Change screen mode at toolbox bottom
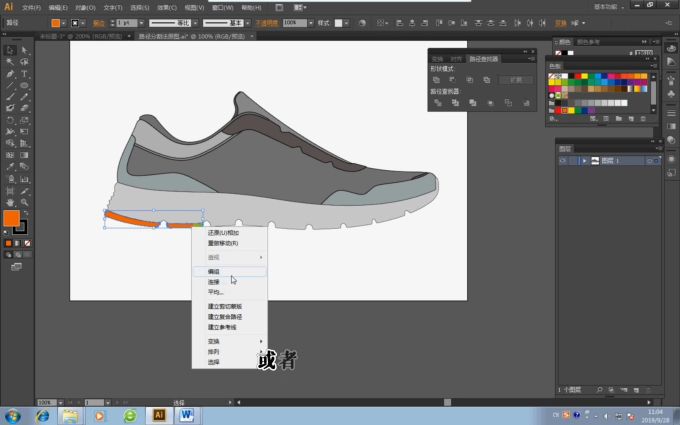The width and height of the screenshot is (680, 425). click(x=16, y=267)
